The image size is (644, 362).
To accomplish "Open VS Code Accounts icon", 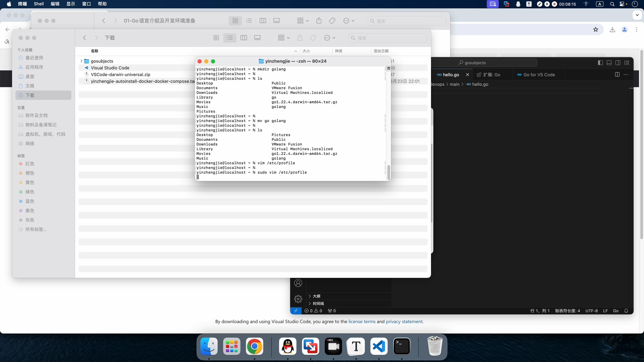I will click(x=298, y=283).
